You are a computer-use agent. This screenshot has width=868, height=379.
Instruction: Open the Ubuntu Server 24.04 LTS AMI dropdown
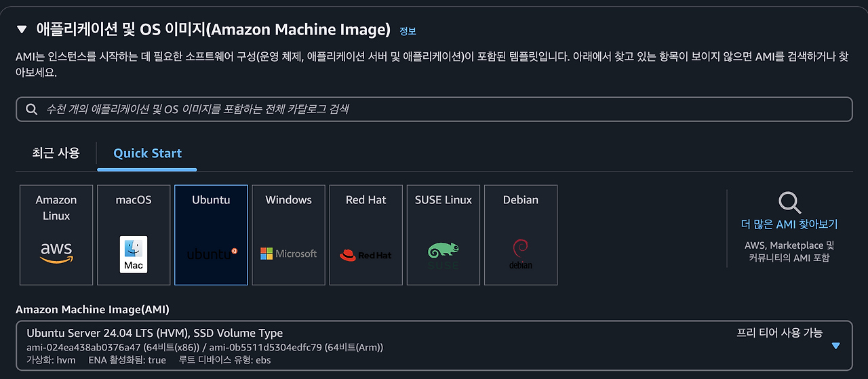[434, 346]
